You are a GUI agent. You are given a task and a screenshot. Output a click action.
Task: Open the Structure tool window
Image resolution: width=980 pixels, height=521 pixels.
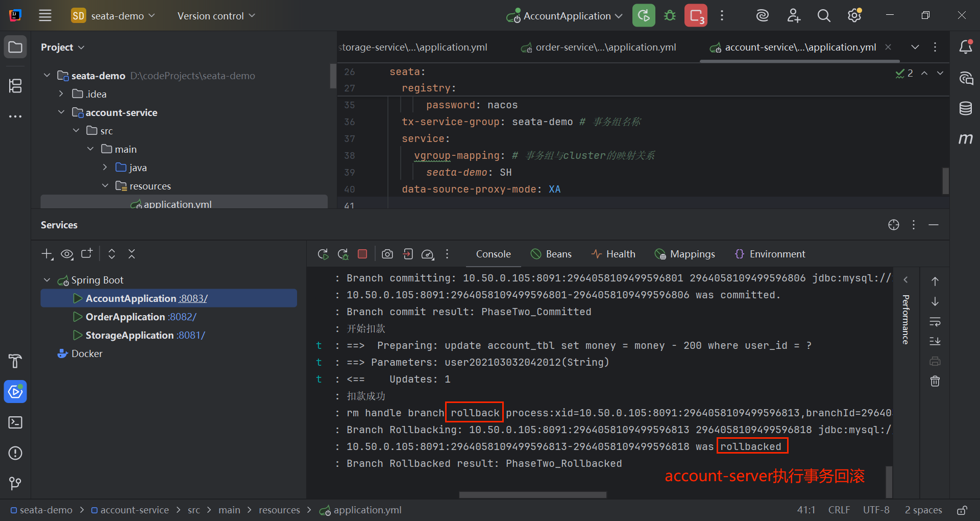[x=15, y=86]
